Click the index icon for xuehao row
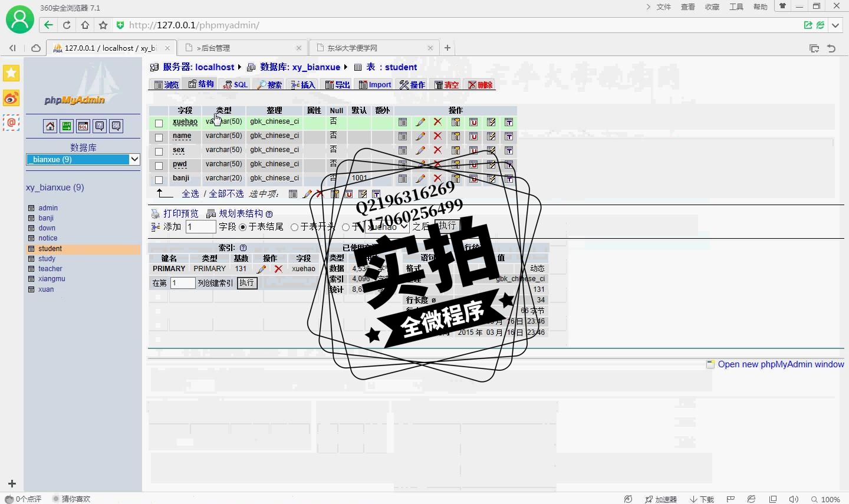 coord(491,122)
